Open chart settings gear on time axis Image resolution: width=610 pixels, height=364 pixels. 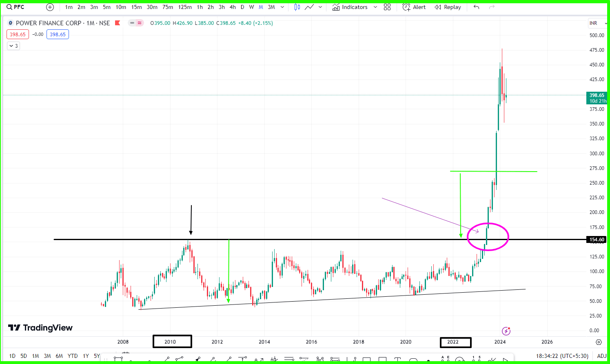click(599, 342)
